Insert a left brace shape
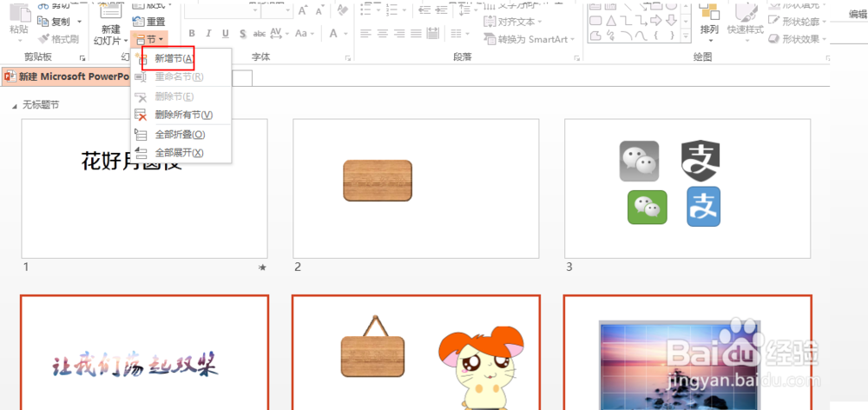This screenshot has width=868, height=410. click(x=656, y=36)
